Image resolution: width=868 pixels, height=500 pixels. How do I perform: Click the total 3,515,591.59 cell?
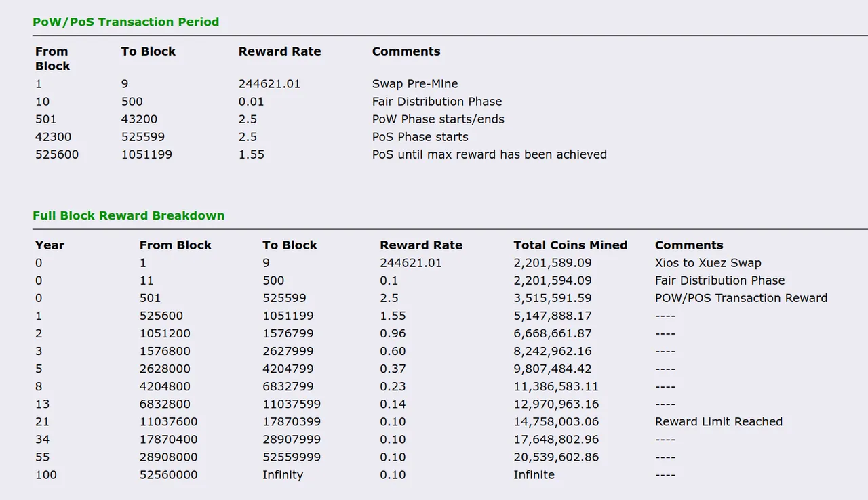click(553, 298)
